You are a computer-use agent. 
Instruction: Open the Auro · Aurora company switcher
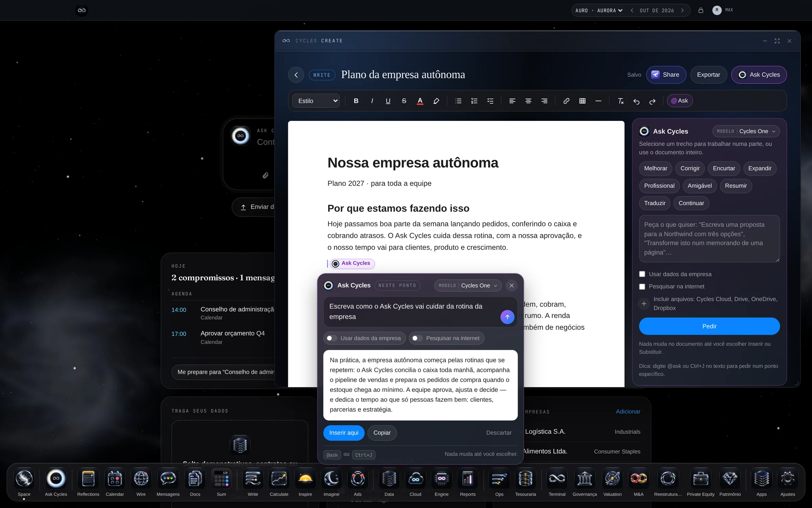coord(599,10)
